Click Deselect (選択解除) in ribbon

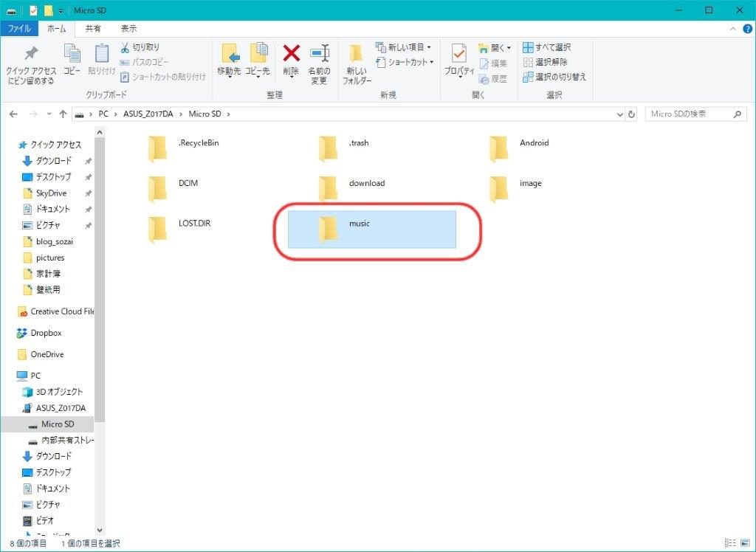coord(545,62)
